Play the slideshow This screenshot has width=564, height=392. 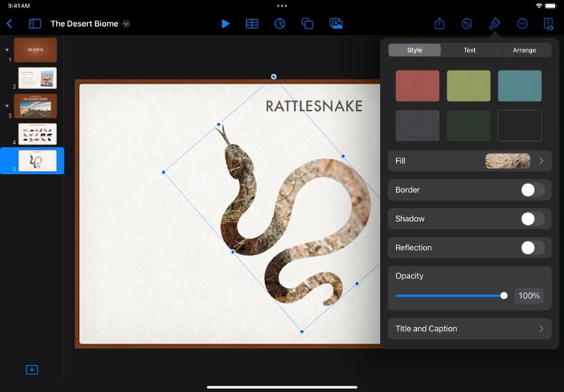pyautogui.click(x=225, y=24)
